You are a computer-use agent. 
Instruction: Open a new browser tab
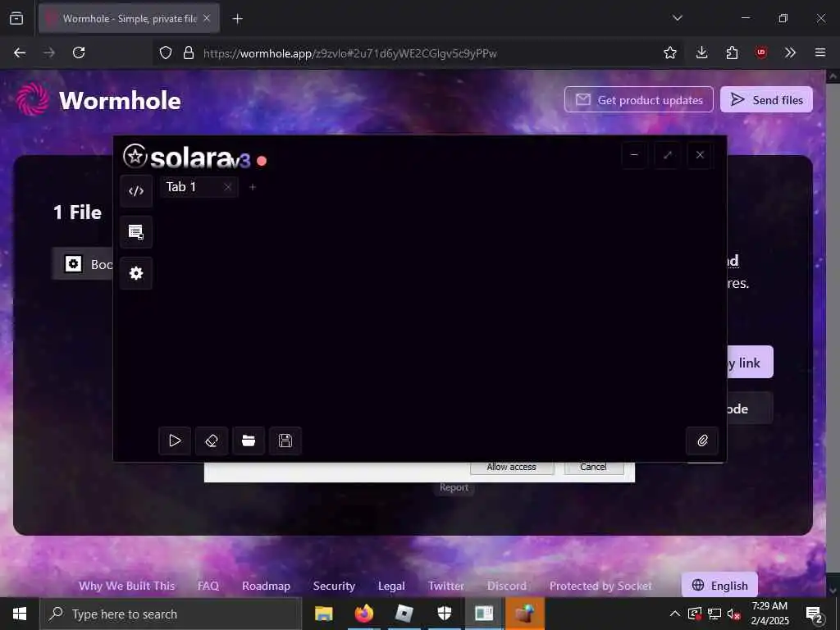tap(237, 19)
